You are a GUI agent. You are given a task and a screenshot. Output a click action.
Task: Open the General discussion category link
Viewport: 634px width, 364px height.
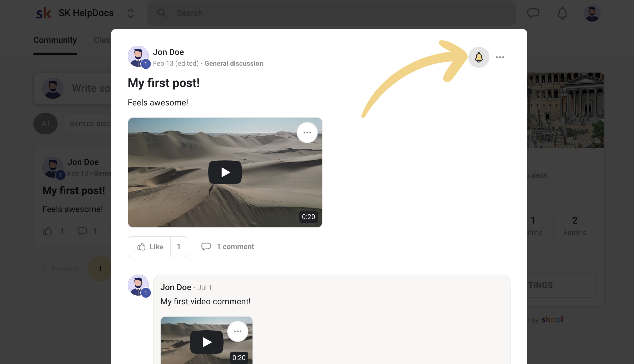point(234,63)
